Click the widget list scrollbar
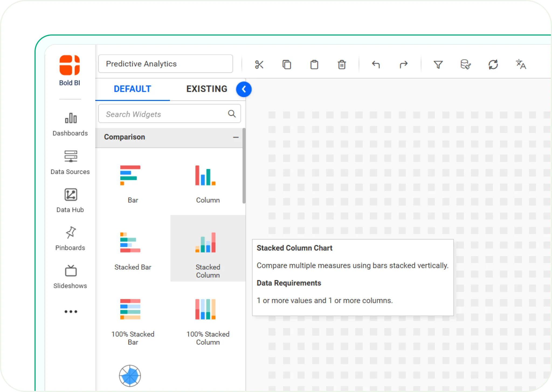 click(244, 166)
